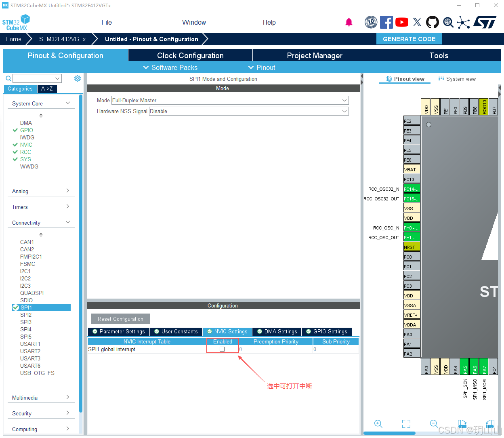Open the X (Twitter) icon link
Viewport: 504px width, 438px height.
[417, 22]
